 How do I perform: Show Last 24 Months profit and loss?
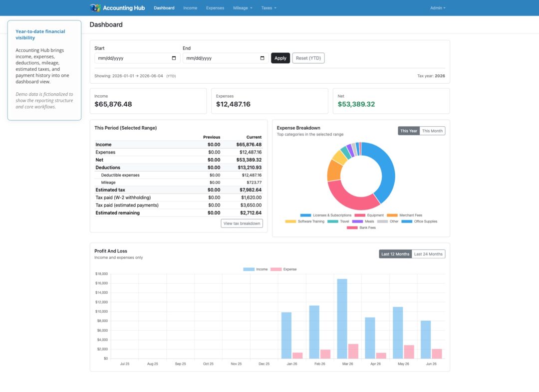pyautogui.click(x=428, y=254)
